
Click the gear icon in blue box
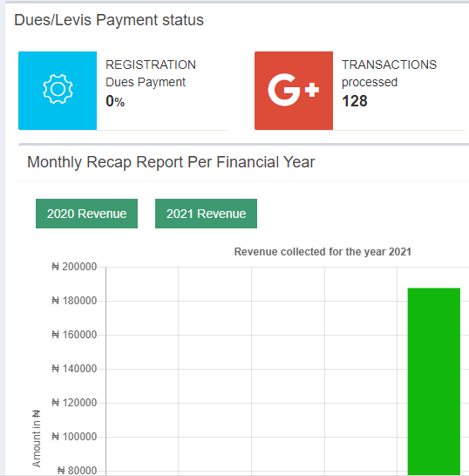58,89
